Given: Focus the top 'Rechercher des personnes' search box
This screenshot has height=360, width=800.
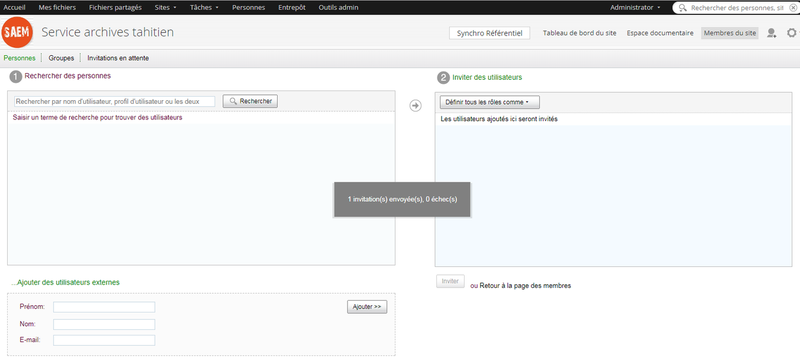Looking at the screenshot, I should coord(736,8).
